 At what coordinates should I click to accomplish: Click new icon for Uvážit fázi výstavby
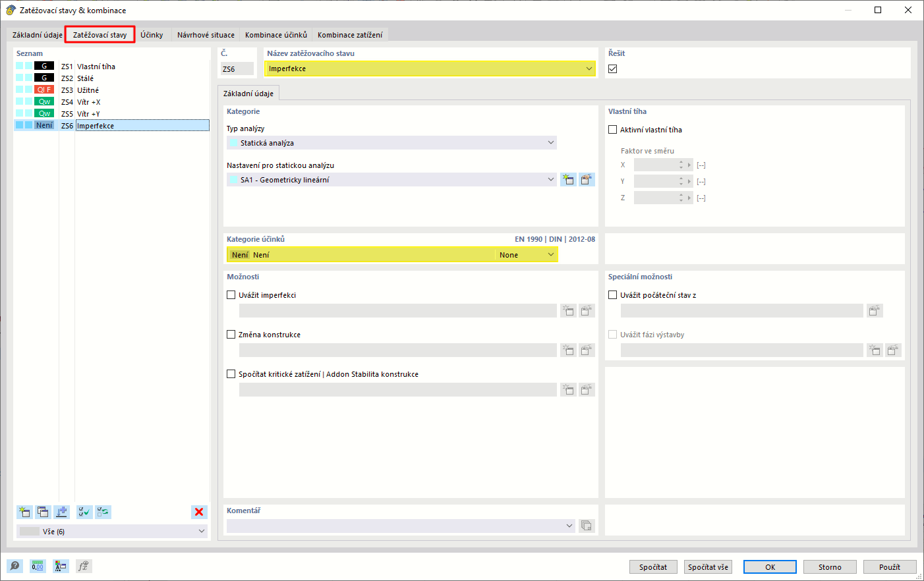tap(875, 350)
